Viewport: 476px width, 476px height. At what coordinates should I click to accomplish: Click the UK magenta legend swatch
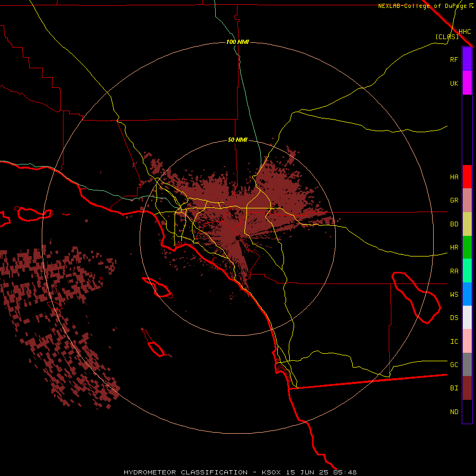coord(467,83)
